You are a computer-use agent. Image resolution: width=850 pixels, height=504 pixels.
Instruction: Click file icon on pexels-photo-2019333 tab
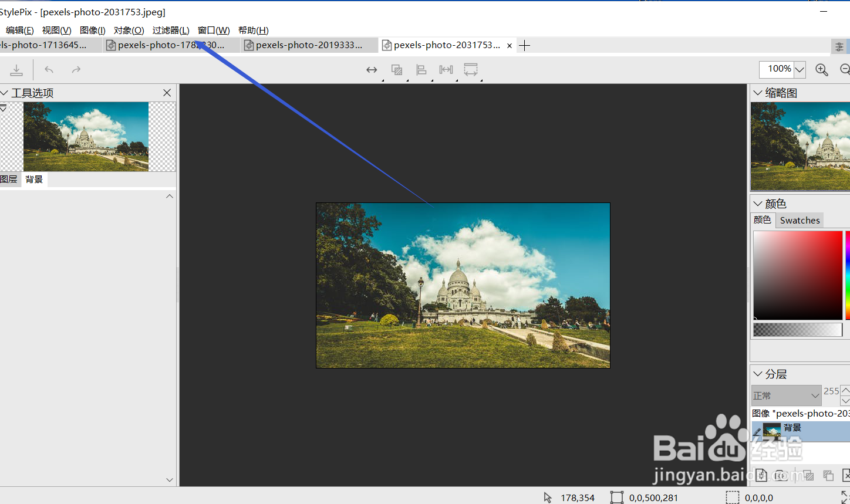[x=249, y=45]
